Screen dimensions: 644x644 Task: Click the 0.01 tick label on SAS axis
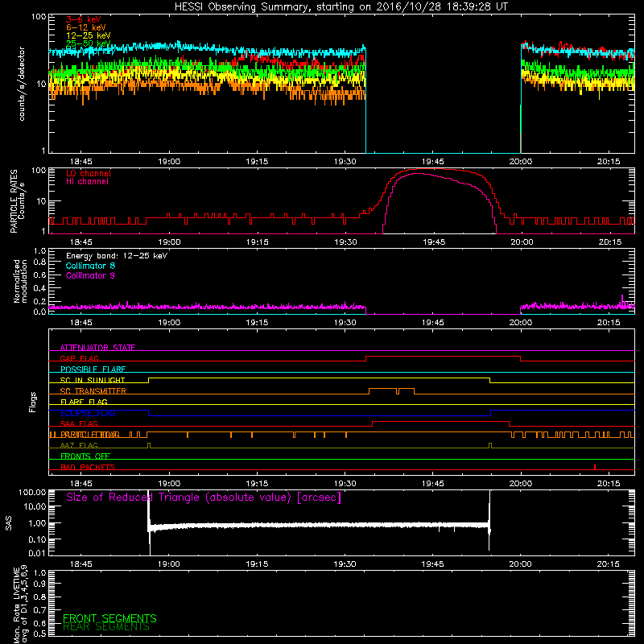[37, 553]
